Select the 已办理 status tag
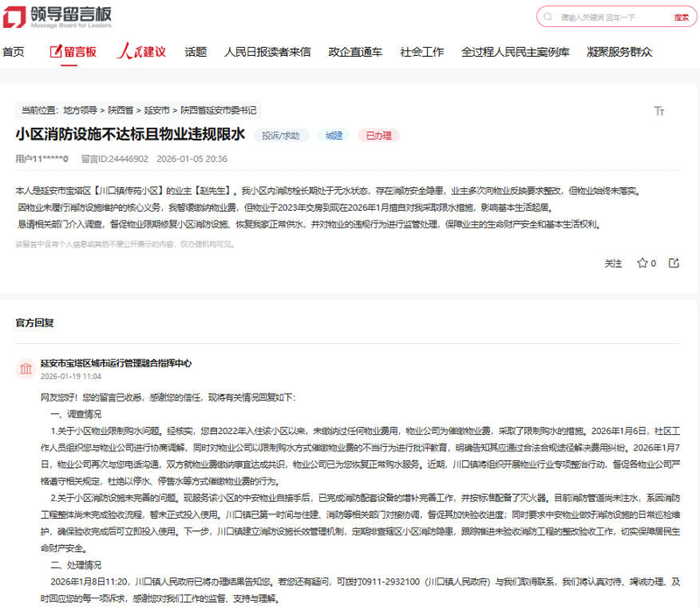The width and height of the screenshot is (700, 608). click(x=380, y=136)
